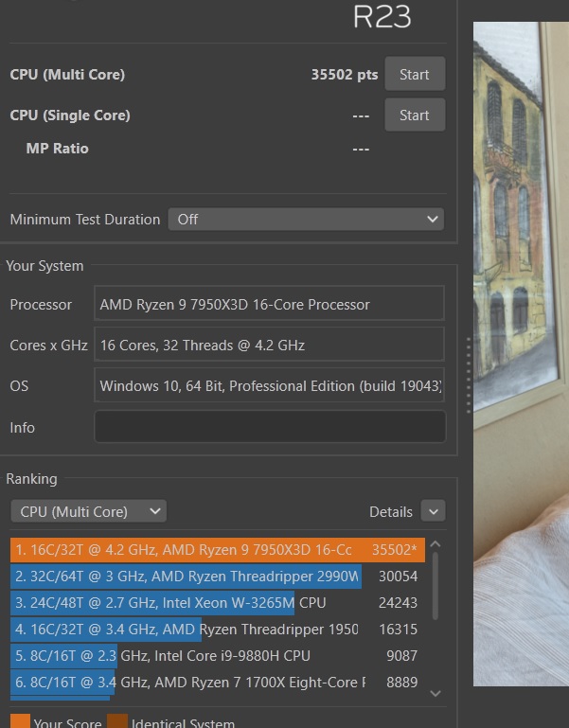Viewport: 569px width, 728px height.
Task: Click ranking list scroll down arrow
Action: coord(436,694)
